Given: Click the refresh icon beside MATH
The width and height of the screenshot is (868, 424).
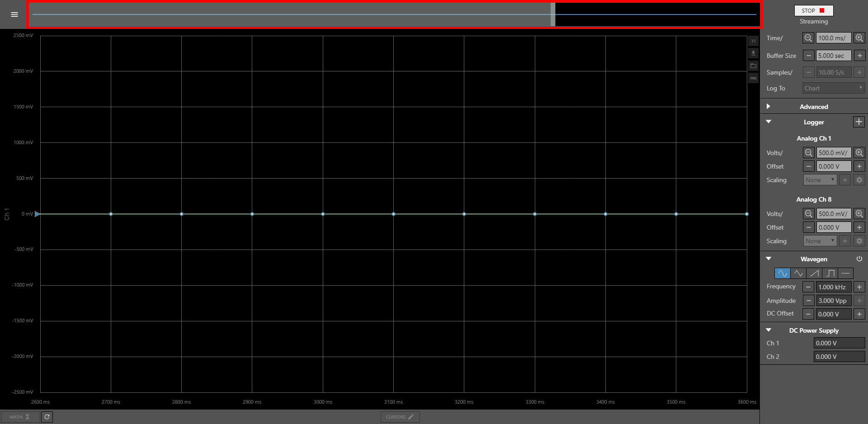Looking at the screenshot, I should pyautogui.click(x=47, y=417).
